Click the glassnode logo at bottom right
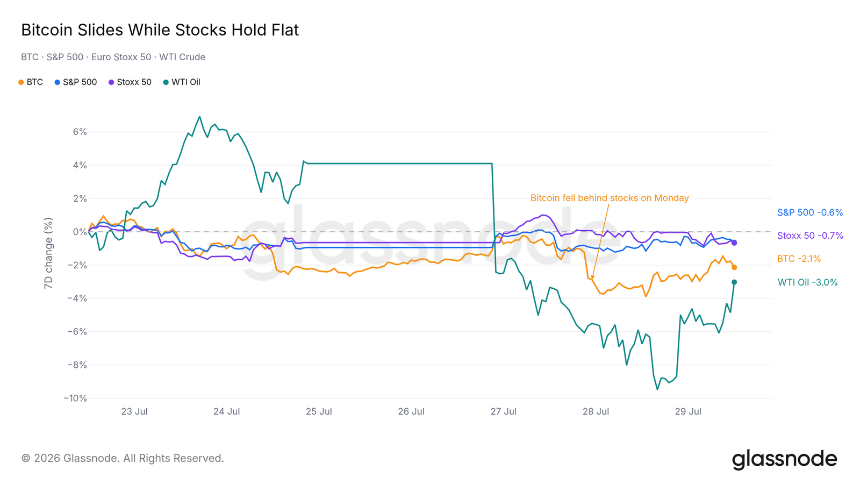860x484 pixels. coord(784,459)
